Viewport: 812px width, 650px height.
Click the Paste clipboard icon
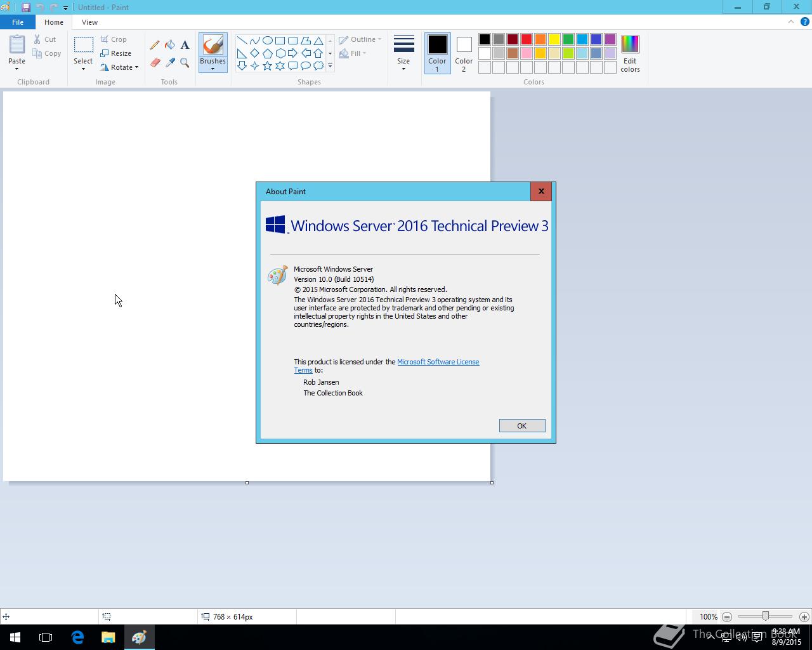pos(16,44)
